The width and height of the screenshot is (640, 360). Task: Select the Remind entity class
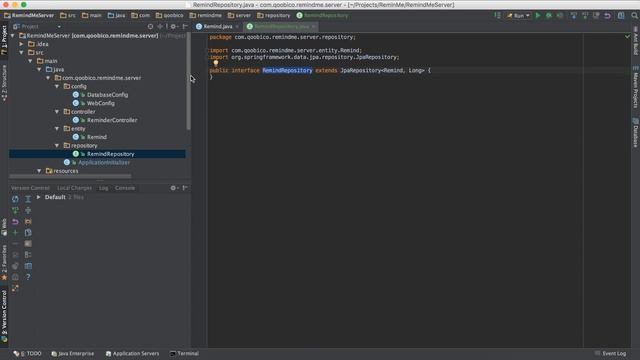tap(97, 137)
